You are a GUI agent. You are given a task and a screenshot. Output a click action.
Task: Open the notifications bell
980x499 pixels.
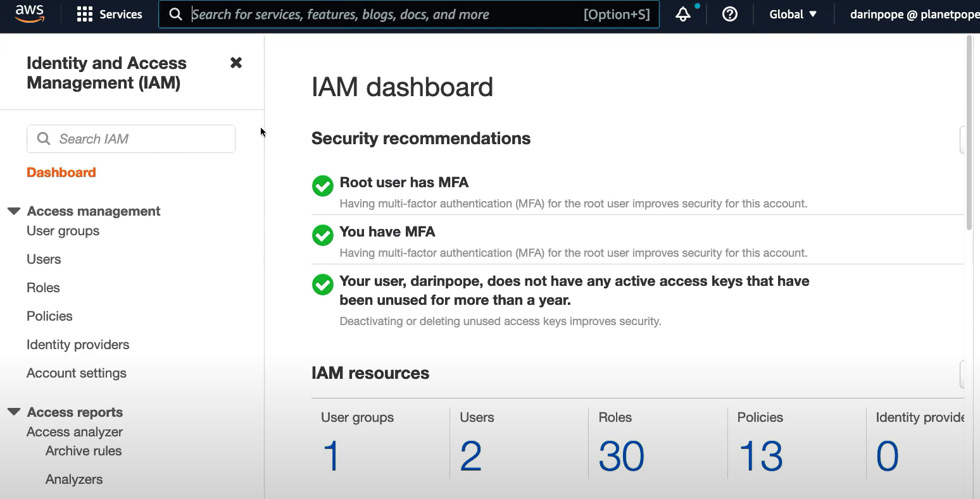(683, 15)
